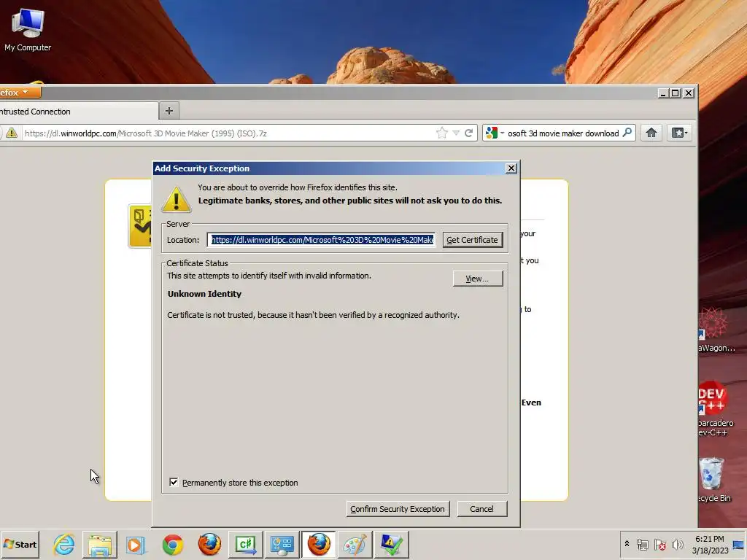Click the site identity warning icon
The width and height of the screenshot is (747, 560).
coord(12,133)
